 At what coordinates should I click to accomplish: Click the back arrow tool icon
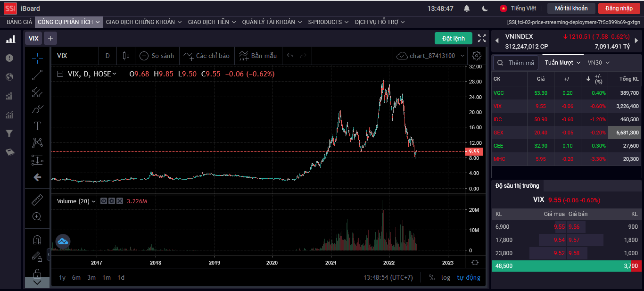point(37,177)
